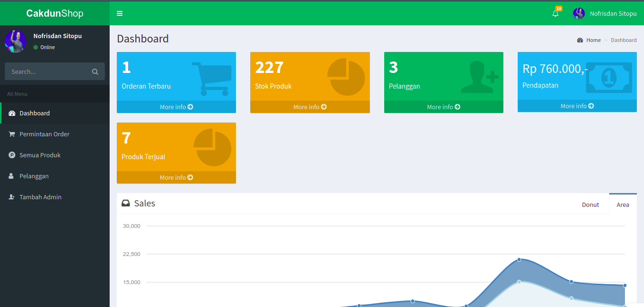Click the Produk Terjual label

pyautogui.click(x=143, y=157)
